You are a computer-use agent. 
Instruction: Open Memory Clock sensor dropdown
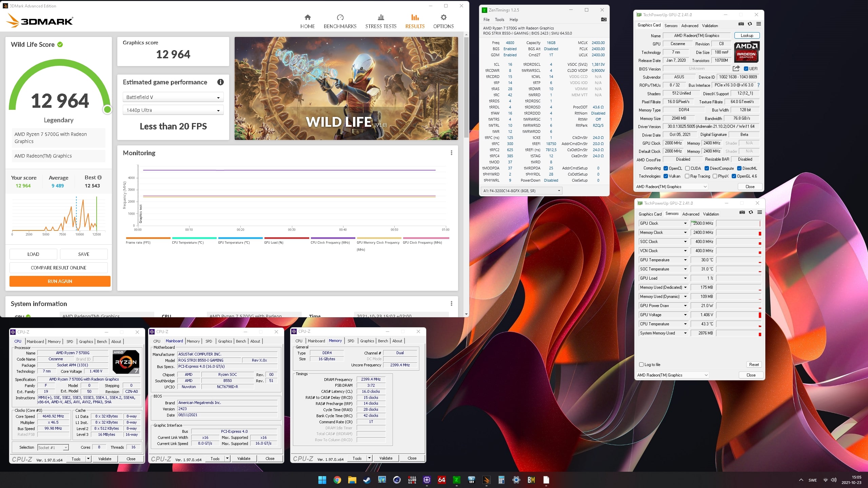click(x=685, y=232)
